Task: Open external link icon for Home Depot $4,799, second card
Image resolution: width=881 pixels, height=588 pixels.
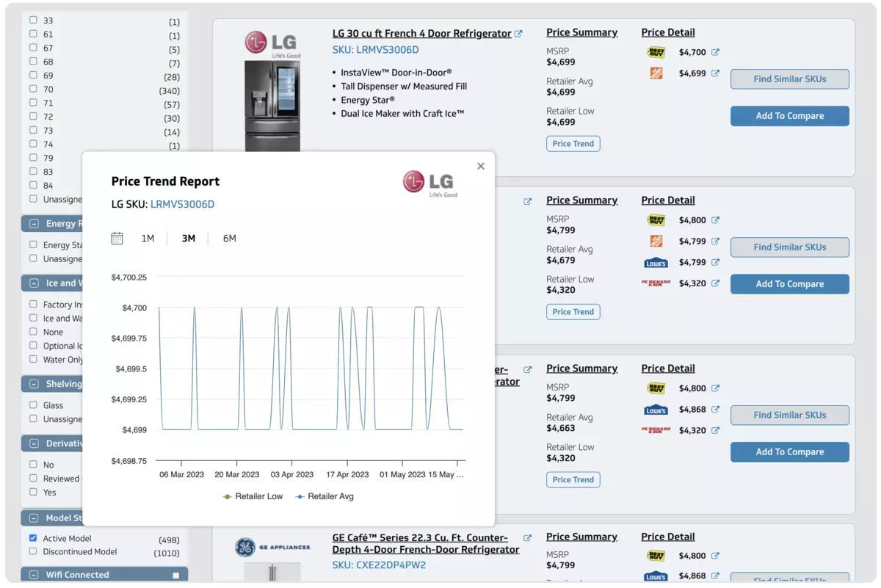Action: (716, 242)
